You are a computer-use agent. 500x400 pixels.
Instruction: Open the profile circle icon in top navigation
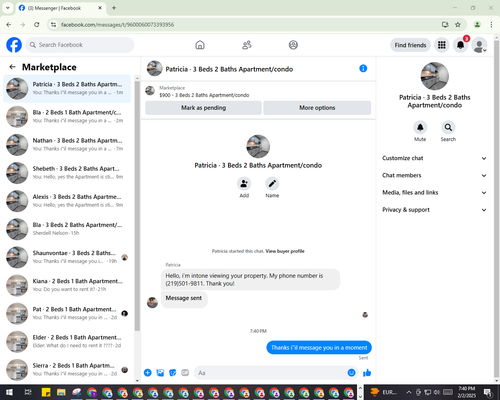point(293,45)
